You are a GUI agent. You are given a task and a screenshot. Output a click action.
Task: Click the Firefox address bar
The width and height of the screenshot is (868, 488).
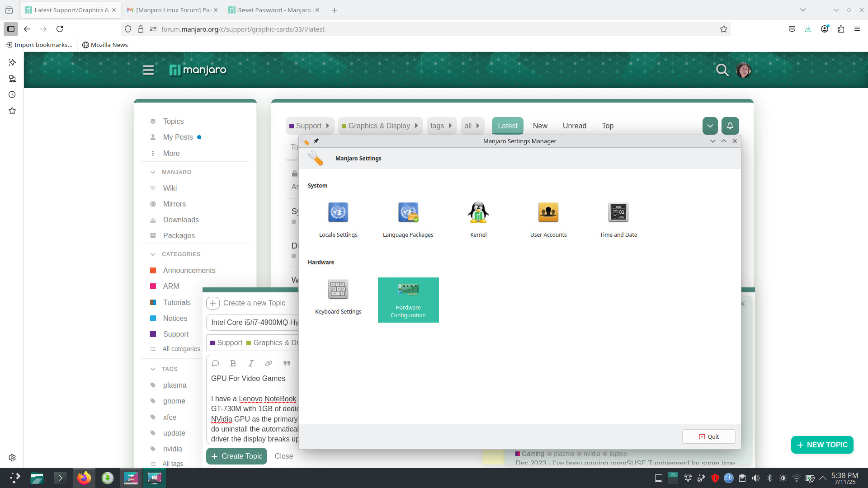pyautogui.click(x=425, y=29)
